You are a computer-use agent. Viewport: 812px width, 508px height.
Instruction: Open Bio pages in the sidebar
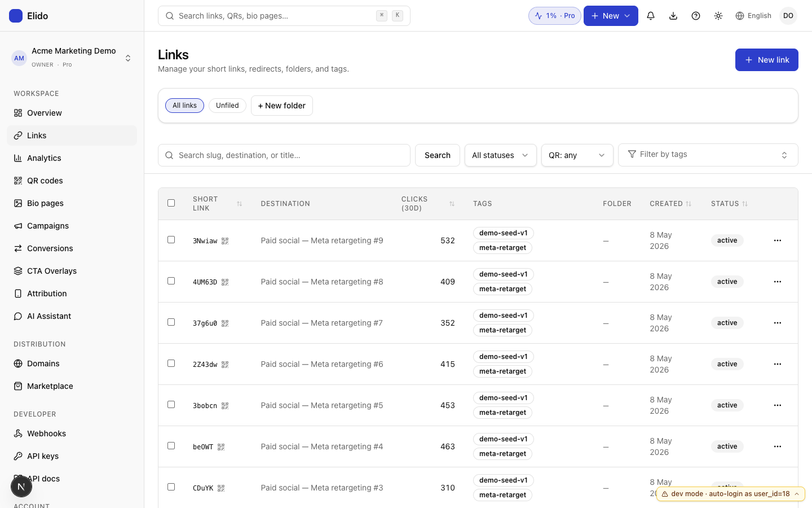point(72,203)
